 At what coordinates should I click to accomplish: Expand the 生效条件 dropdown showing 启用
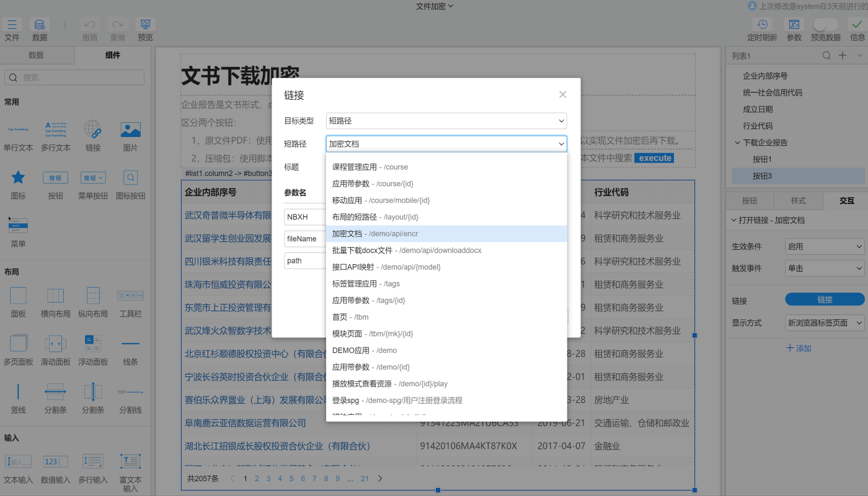click(824, 247)
